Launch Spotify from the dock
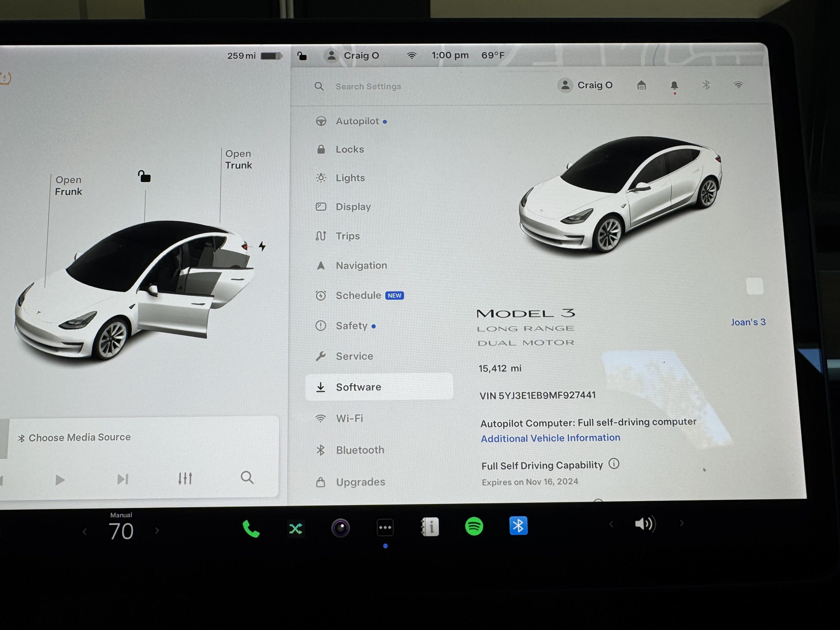 point(474,527)
